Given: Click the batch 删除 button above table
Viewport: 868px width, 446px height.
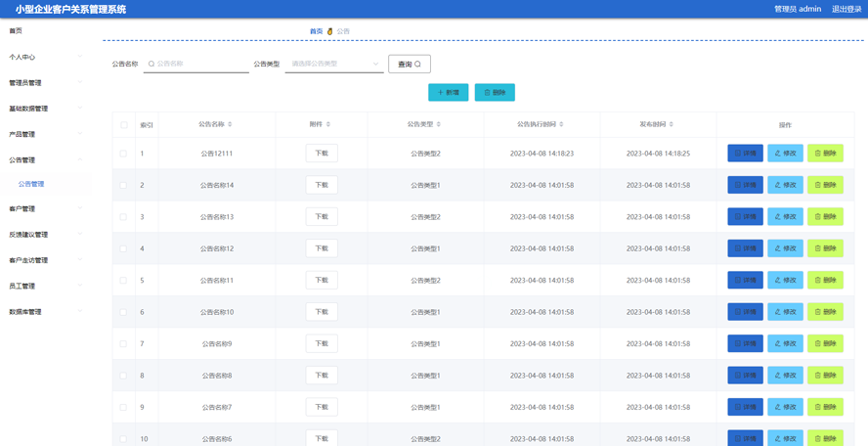Looking at the screenshot, I should (495, 93).
